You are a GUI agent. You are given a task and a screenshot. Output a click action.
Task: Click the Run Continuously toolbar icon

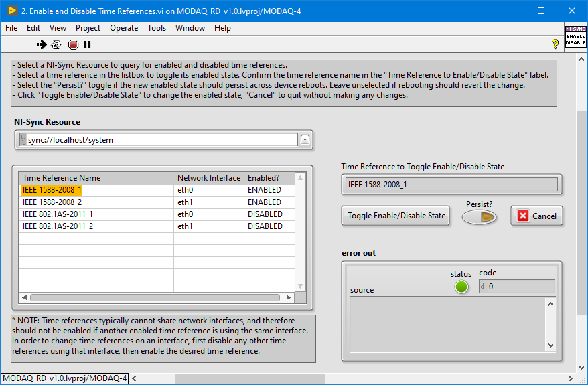point(56,45)
